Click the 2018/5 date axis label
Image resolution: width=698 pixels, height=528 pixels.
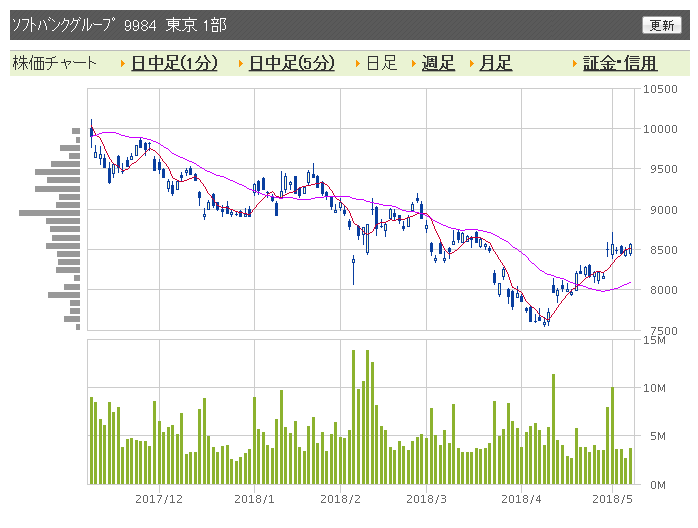tap(612, 499)
